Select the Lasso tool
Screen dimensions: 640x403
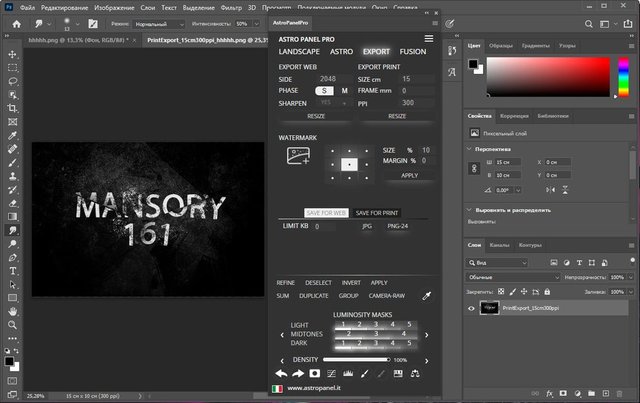(x=13, y=81)
